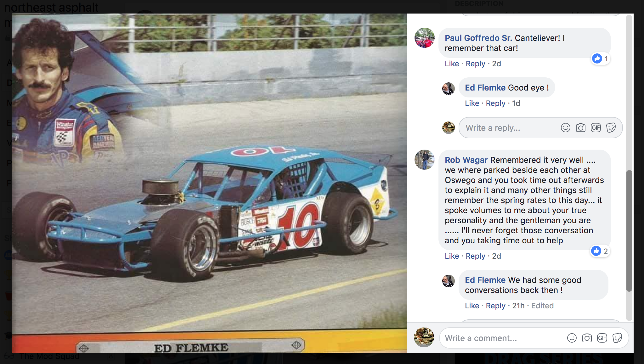The height and width of the screenshot is (364, 644).
Task: Open emoji picker in the reply box
Action: coord(565,128)
